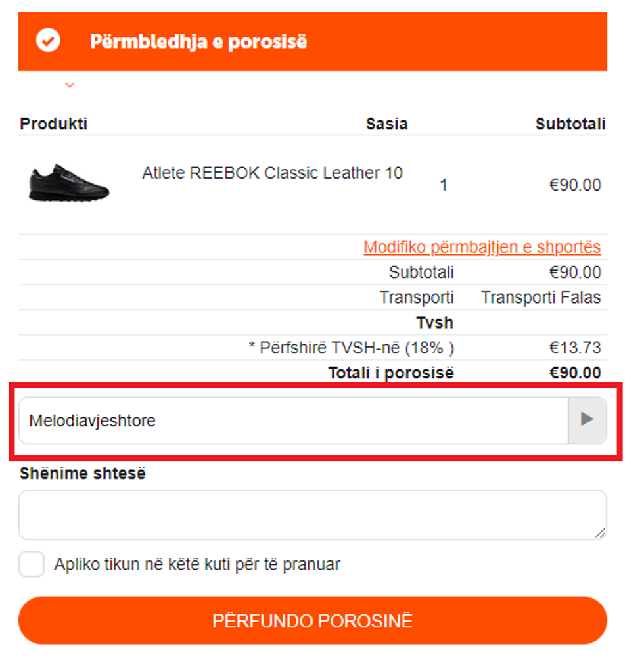
Task: Click the product quantity value 1
Action: [x=444, y=185]
